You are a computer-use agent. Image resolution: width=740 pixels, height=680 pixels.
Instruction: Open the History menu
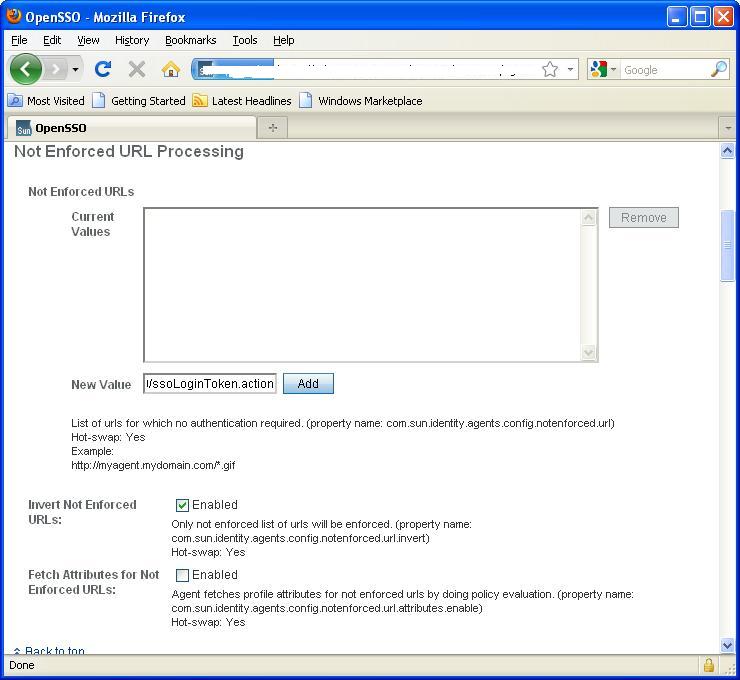click(132, 40)
